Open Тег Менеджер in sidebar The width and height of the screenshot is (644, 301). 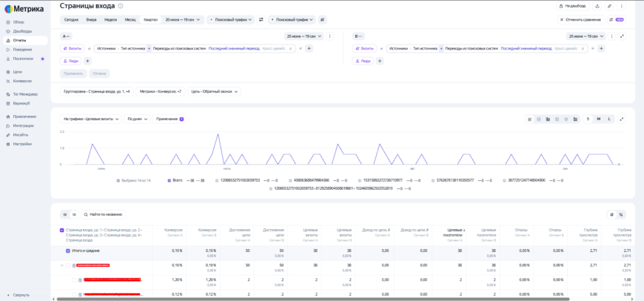[x=25, y=94]
